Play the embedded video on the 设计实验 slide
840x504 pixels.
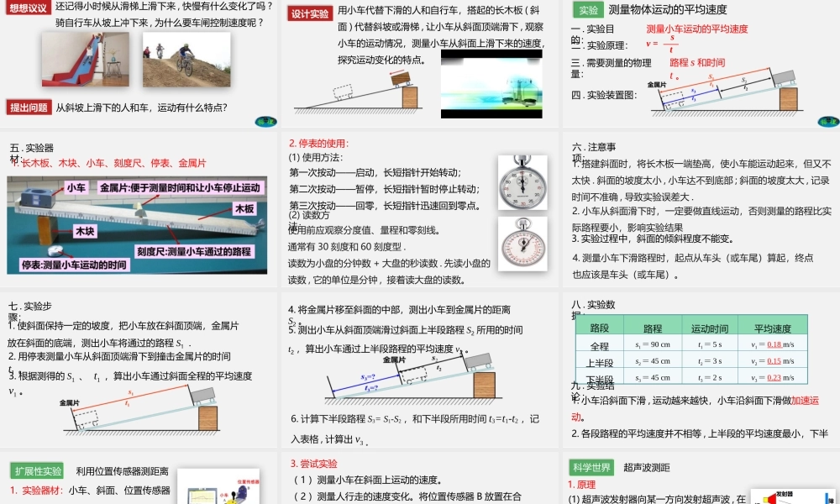coord(491,83)
